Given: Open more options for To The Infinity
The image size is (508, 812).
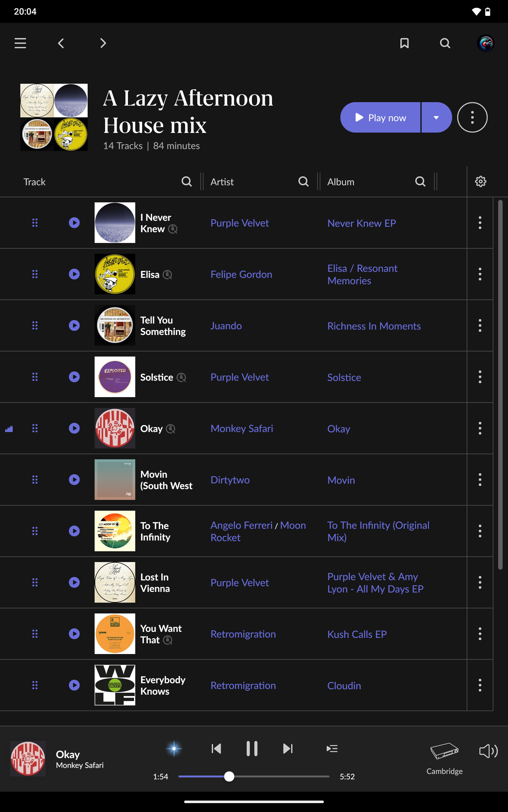Looking at the screenshot, I should click(x=480, y=531).
